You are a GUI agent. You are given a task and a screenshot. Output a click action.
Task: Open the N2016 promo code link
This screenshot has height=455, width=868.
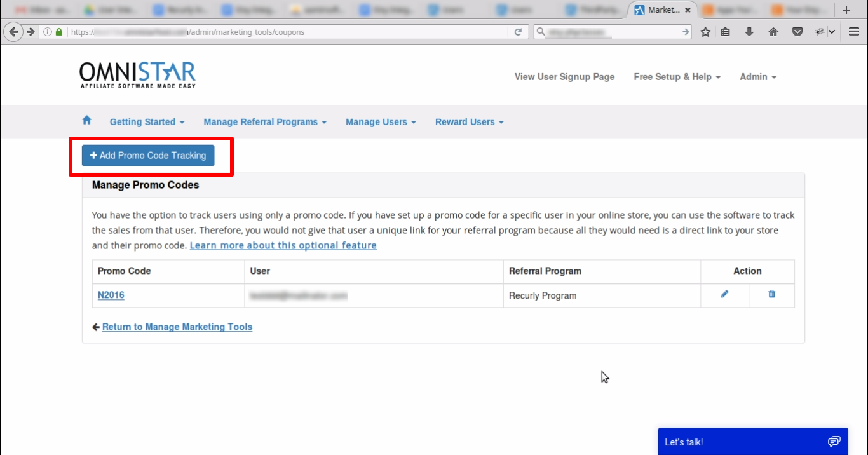click(x=111, y=295)
